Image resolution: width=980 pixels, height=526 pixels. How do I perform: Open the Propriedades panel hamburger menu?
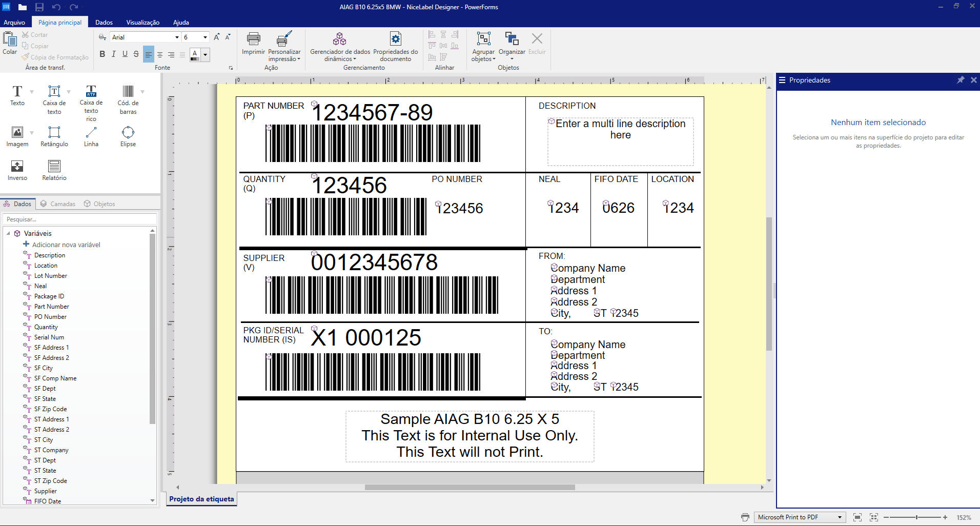pyautogui.click(x=782, y=80)
